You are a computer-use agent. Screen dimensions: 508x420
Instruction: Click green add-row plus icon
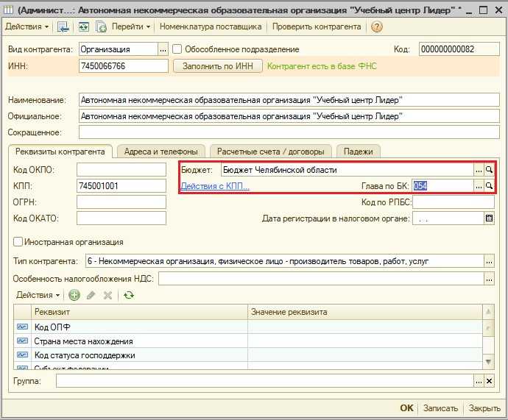click(x=74, y=295)
